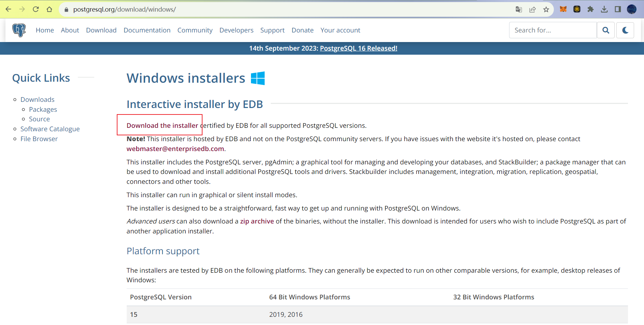Focus the Search for... field

[553, 30]
